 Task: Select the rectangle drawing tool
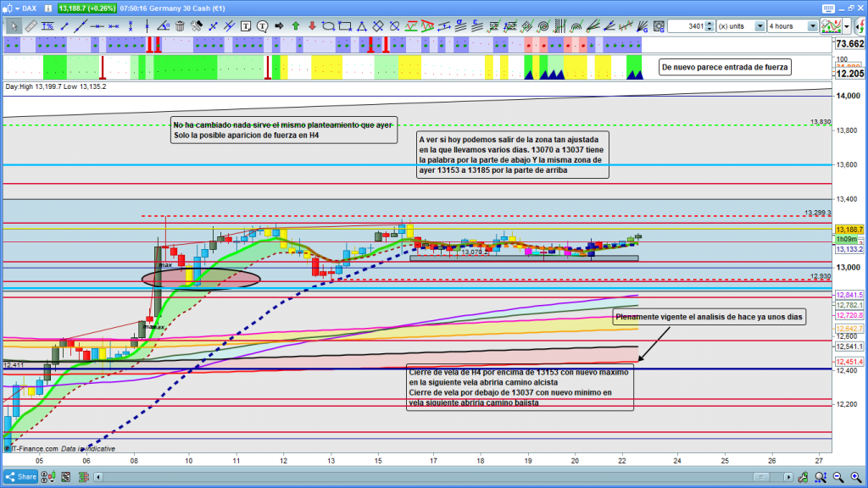coord(345,25)
